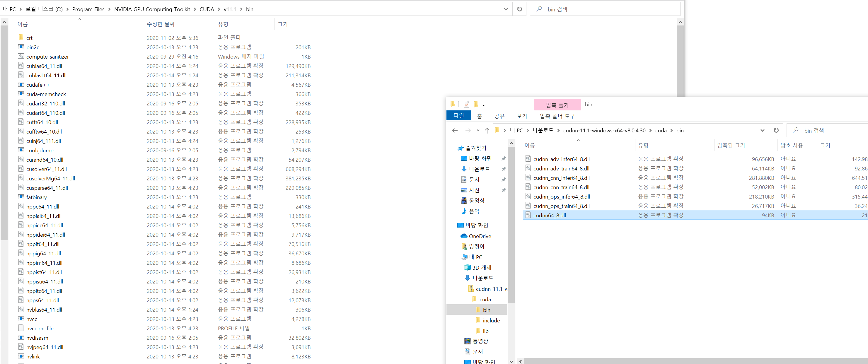Viewport: 868px width, 364px height.
Task: Select the nvcc application file
Action: 32,319
